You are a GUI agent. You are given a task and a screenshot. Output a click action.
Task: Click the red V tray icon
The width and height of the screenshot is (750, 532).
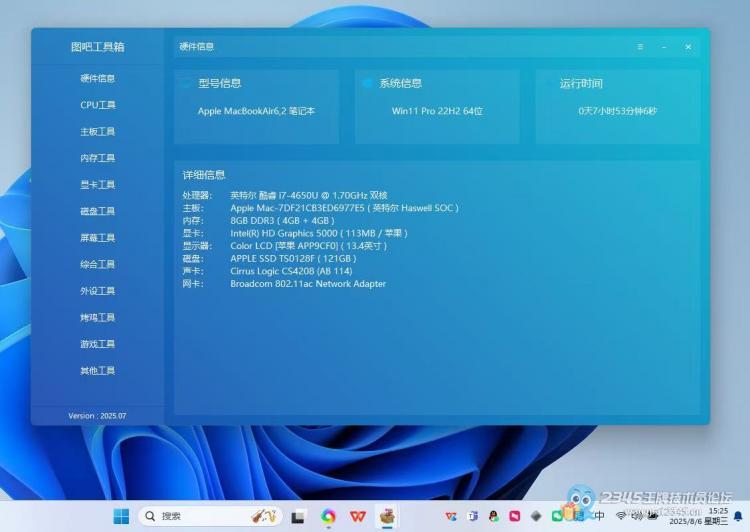point(451,516)
